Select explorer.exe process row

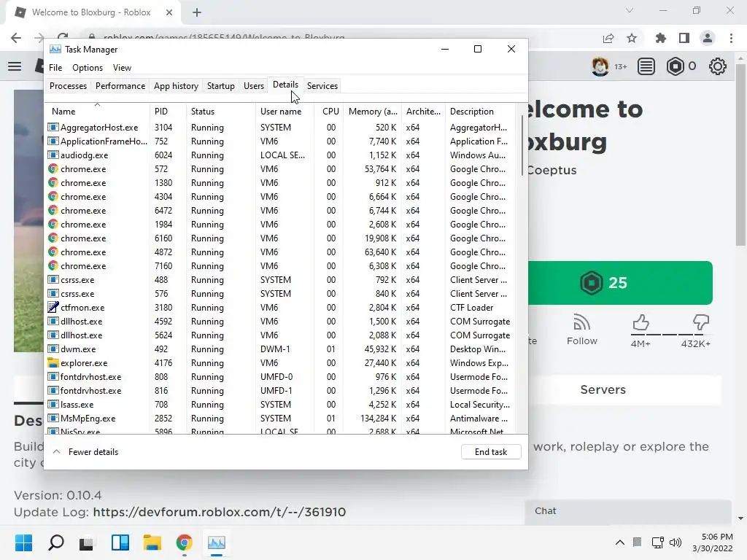point(281,363)
